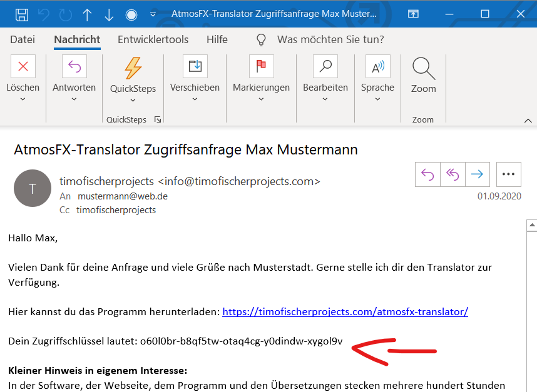The height and width of the screenshot is (392, 537).
Task: Click the access key text o60l0br-b8qf5tw
Action: point(242,341)
